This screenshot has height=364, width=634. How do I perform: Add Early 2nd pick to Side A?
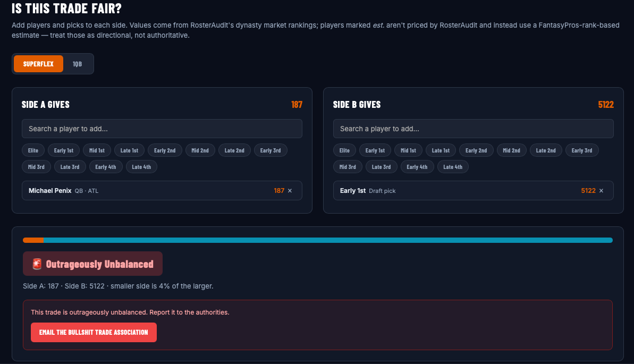(x=165, y=150)
